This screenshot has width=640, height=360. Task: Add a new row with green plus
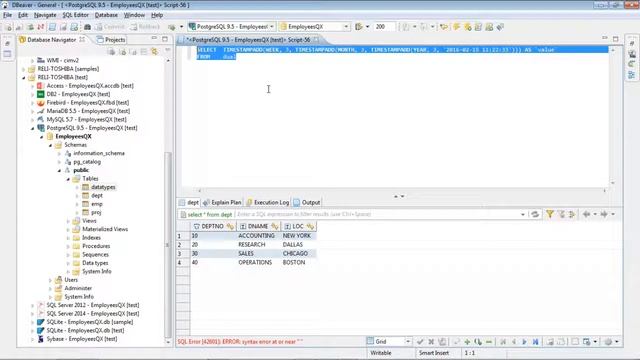click(x=467, y=342)
